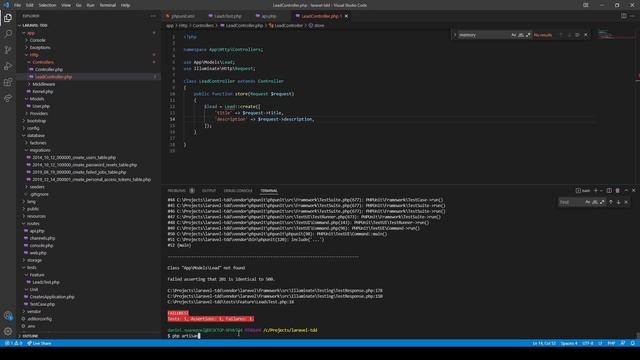This screenshot has width=640, height=360.
Task: Close the LeadController.php tab
Action: tap(347, 16)
